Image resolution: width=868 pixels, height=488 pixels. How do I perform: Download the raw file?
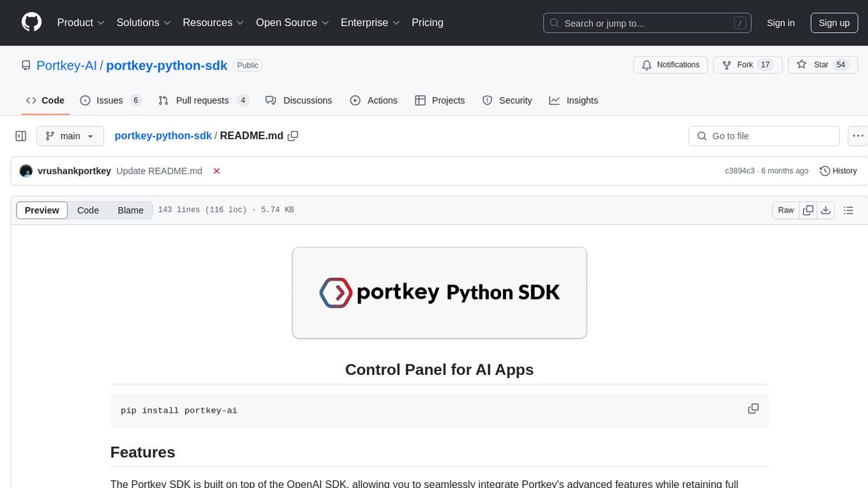pos(826,210)
